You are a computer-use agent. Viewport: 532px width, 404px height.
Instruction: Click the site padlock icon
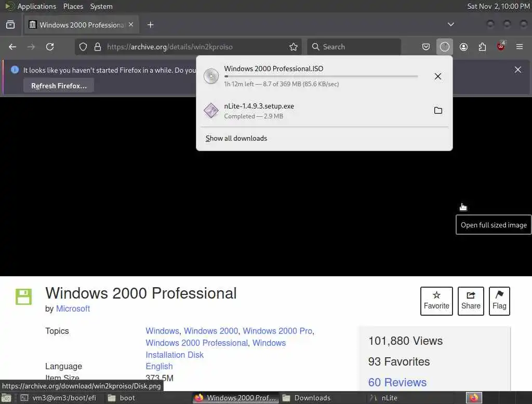[98, 47]
